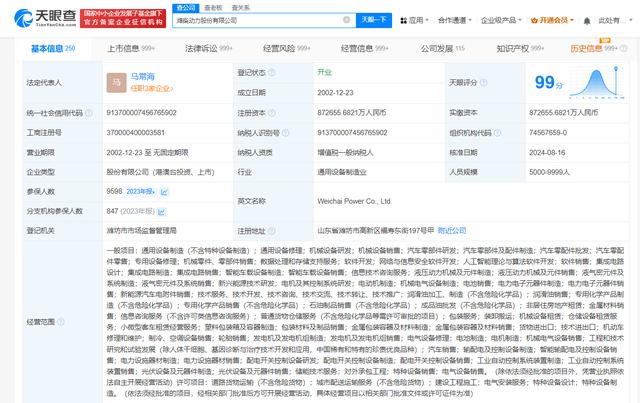The image size is (640, 403).
Task: Expand the 企业级产品 dropdown
Action: (501, 20)
